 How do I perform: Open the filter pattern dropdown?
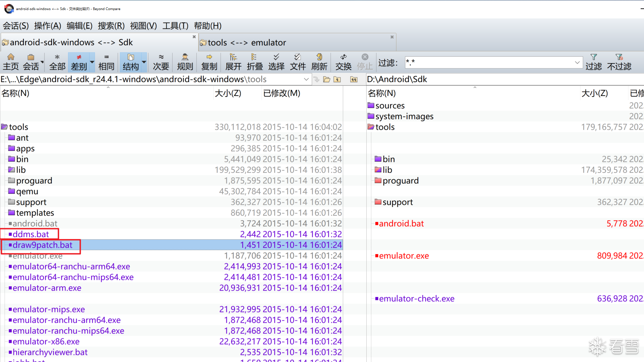click(577, 62)
